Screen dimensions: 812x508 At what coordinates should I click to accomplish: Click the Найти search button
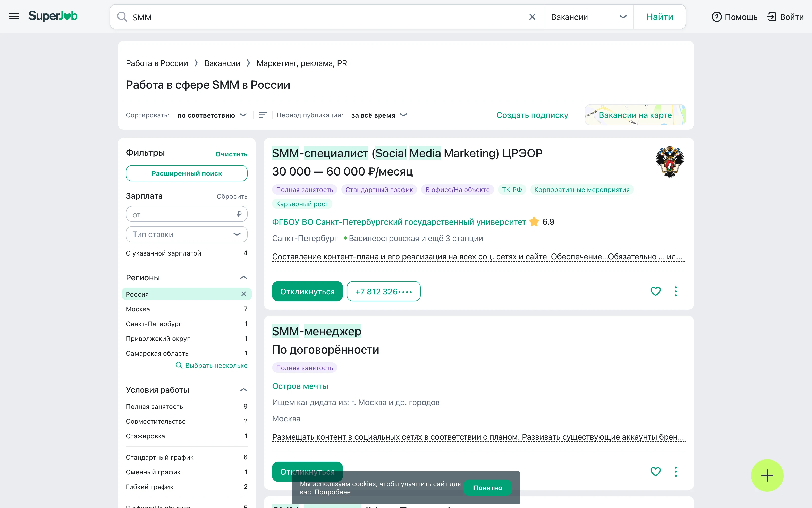[x=659, y=17]
